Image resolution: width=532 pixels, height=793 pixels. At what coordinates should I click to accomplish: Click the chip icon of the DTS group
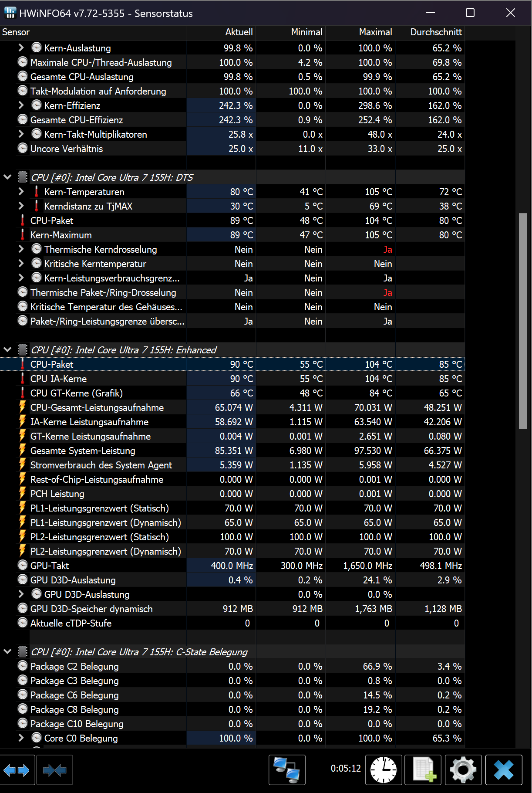[23, 177]
